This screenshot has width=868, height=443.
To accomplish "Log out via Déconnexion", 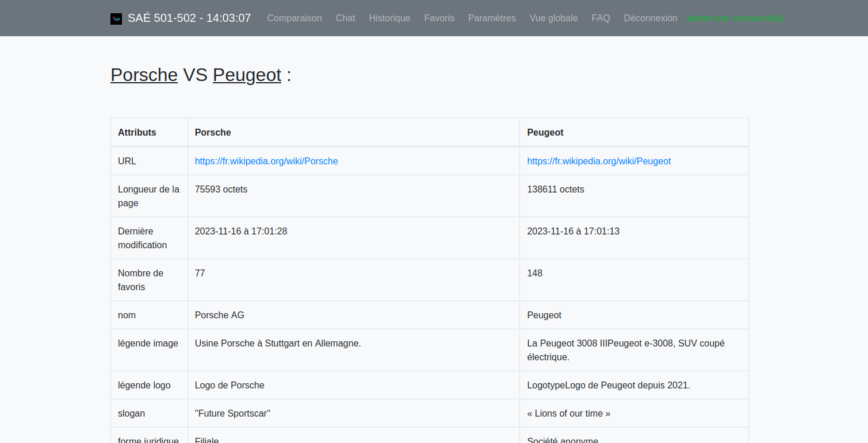I will point(650,18).
